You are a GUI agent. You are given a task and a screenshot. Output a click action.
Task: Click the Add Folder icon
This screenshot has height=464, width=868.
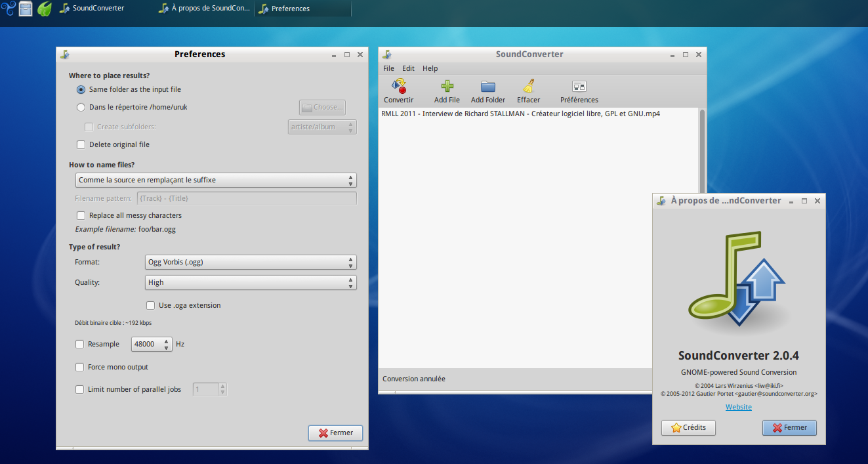(487, 87)
